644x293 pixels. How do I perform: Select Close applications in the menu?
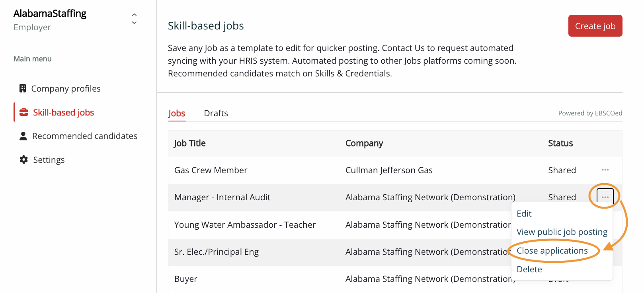pyautogui.click(x=552, y=251)
